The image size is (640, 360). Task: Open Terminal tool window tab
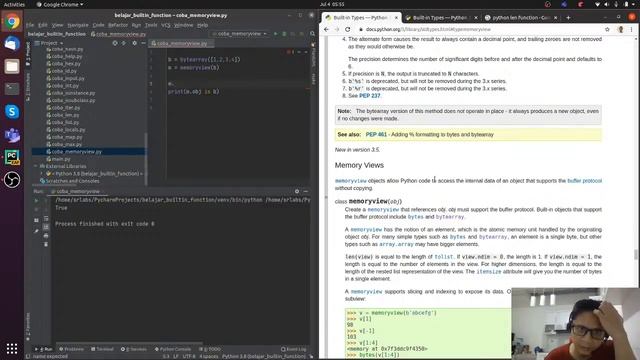[102, 349]
